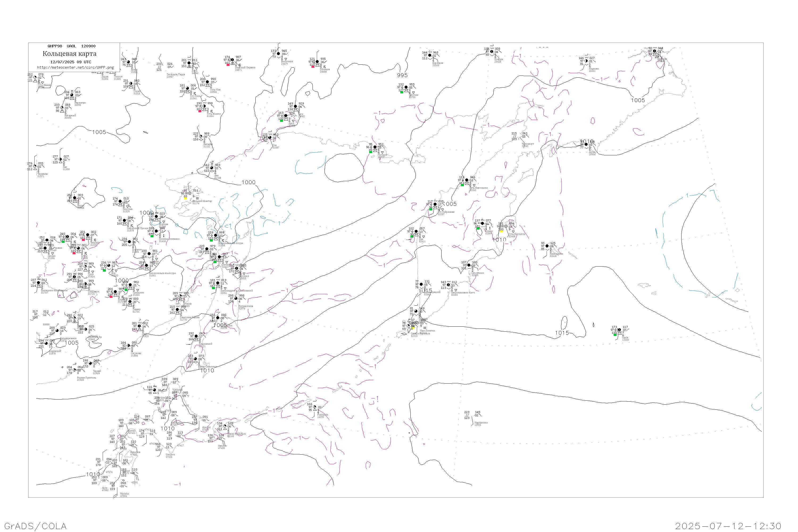Click the Петропавловск-Камчатский station symbol
The image size is (798, 532).
(448, 285)
